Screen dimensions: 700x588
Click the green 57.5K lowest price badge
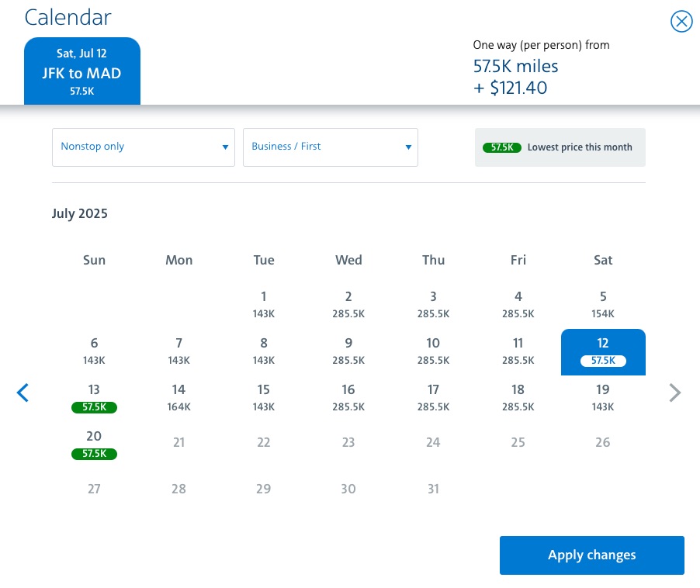click(x=501, y=147)
